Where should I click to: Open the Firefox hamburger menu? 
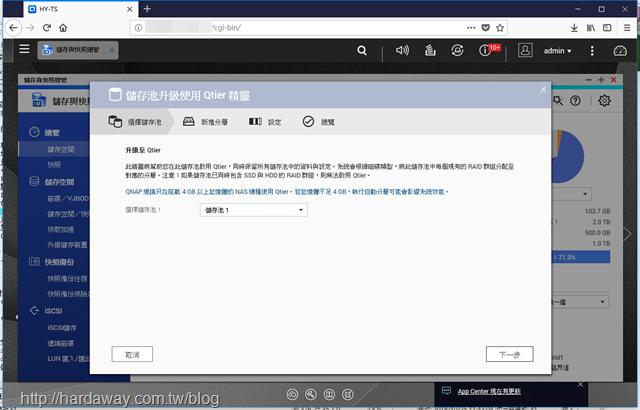pyautogui.click(x=627, y=28)
